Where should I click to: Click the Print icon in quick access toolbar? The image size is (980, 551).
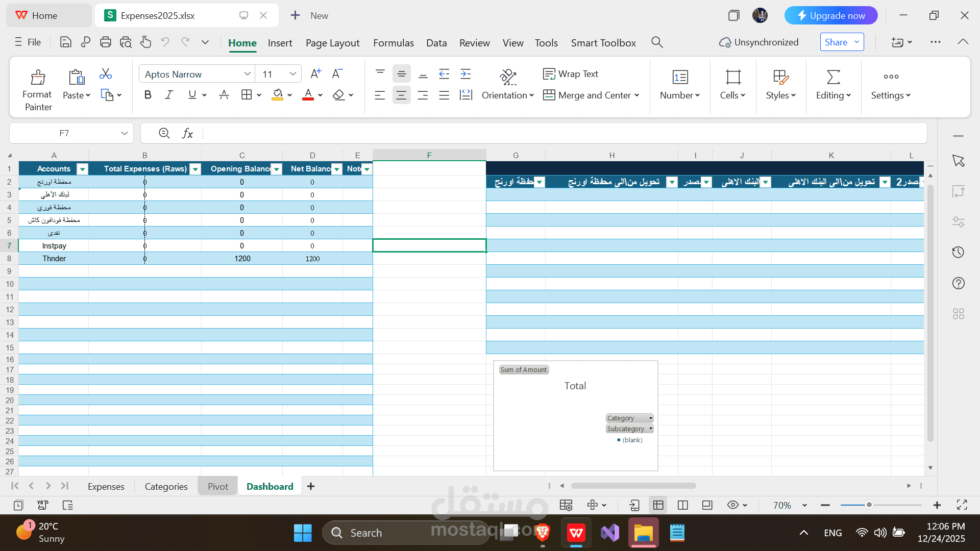(x=106, y=42)
